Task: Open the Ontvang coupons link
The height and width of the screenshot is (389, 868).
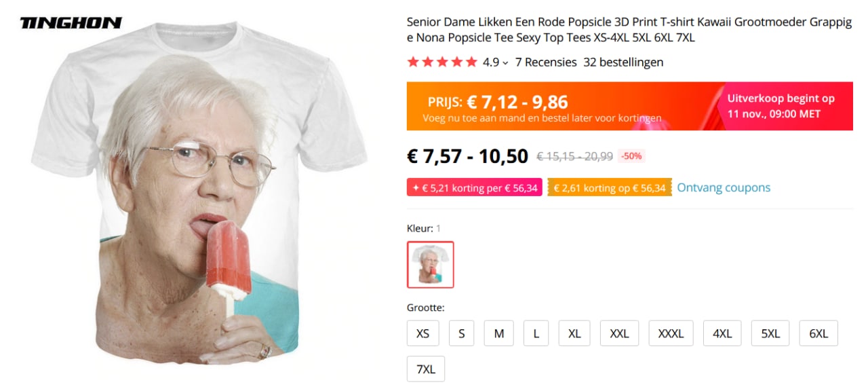Action: [724, 187]
